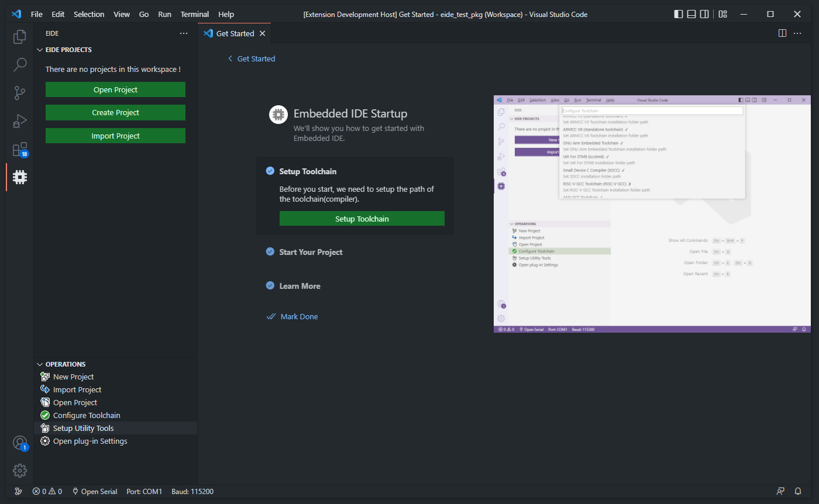Select the Embedded IDE chip icon
The height and width of the screenshot is (504, 819).
point(20,177)
